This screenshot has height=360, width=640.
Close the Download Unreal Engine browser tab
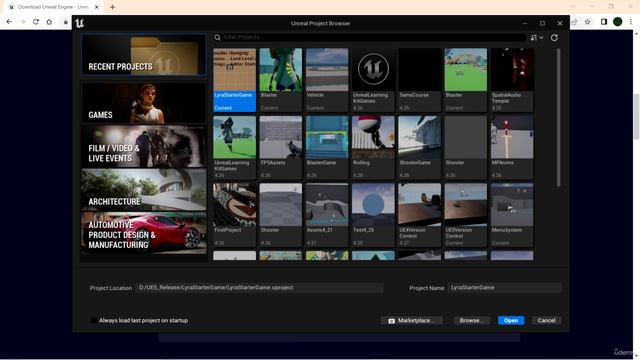pos(97,7)
